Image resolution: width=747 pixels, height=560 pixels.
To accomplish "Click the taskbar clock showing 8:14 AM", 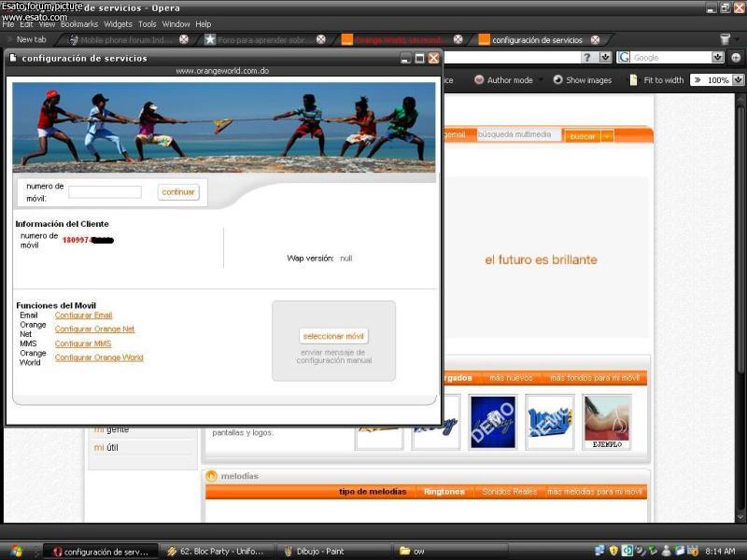I will [x=720, y=552].
